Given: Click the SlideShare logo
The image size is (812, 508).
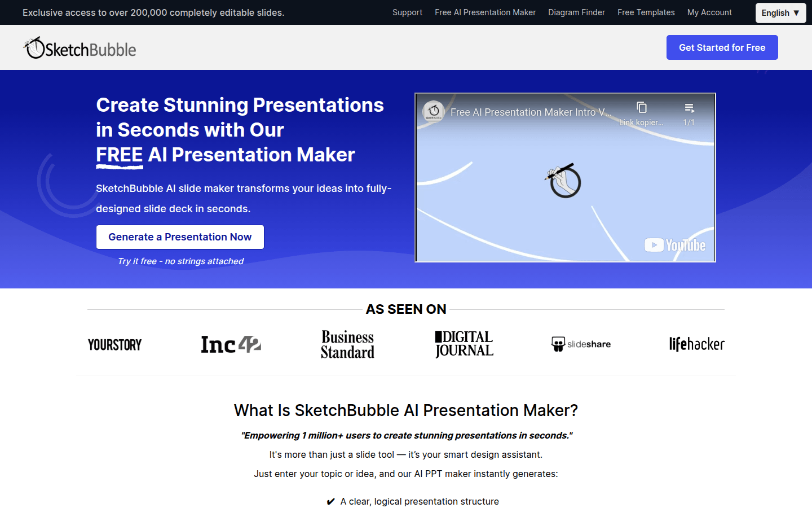Looking at the screenshot, I should [x=581, y=344].
